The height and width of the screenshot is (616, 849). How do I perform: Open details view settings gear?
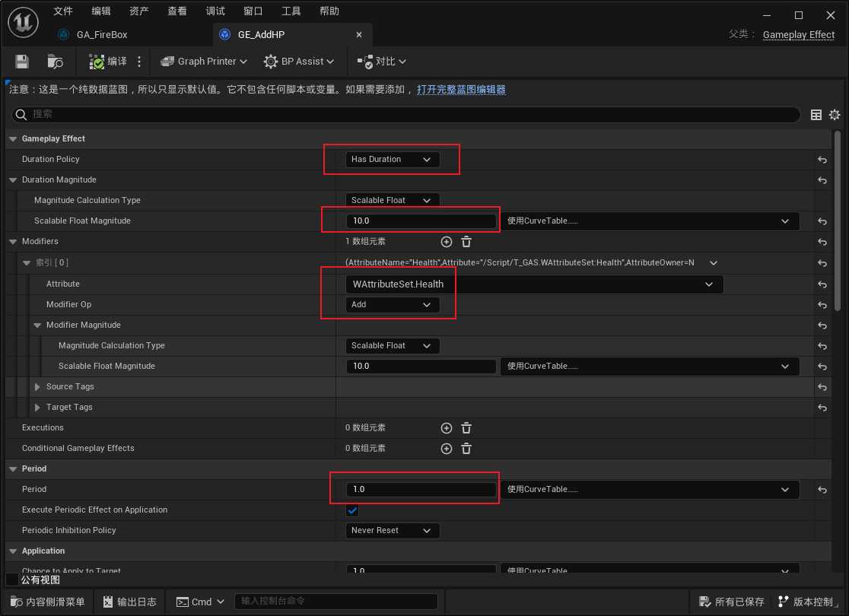[835, 115]
